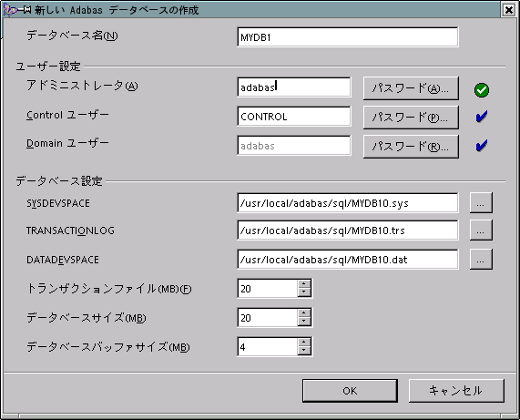520x420 pixels.
Task: Increase database buffer size with up arrow
Action: (304, 343)
